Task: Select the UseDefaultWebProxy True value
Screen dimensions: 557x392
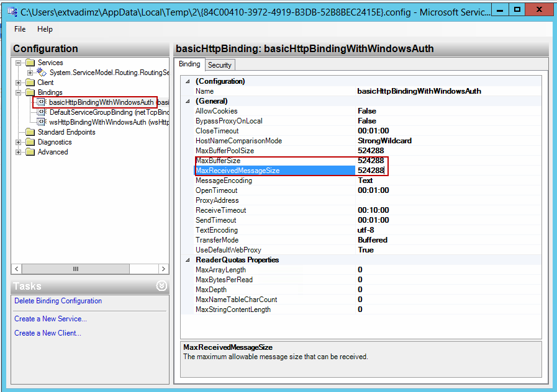Action: coord(366,250)
